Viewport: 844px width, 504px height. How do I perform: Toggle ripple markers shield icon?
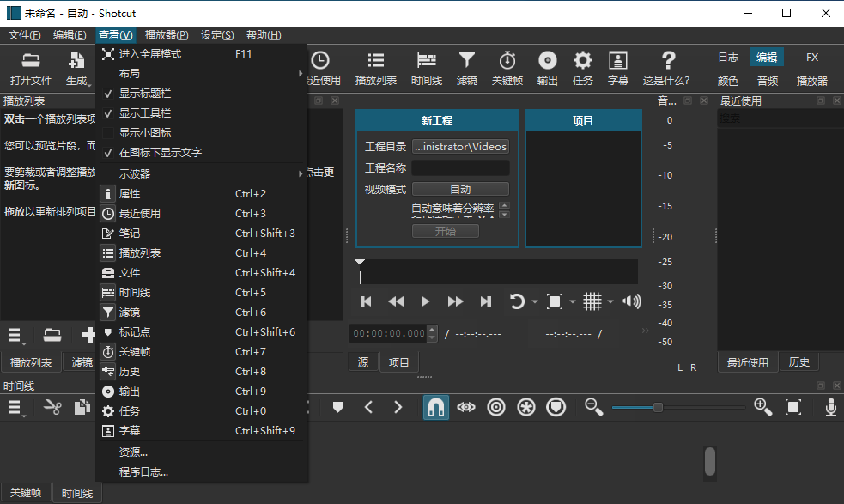pyautogui.click(x=556, y=407)
